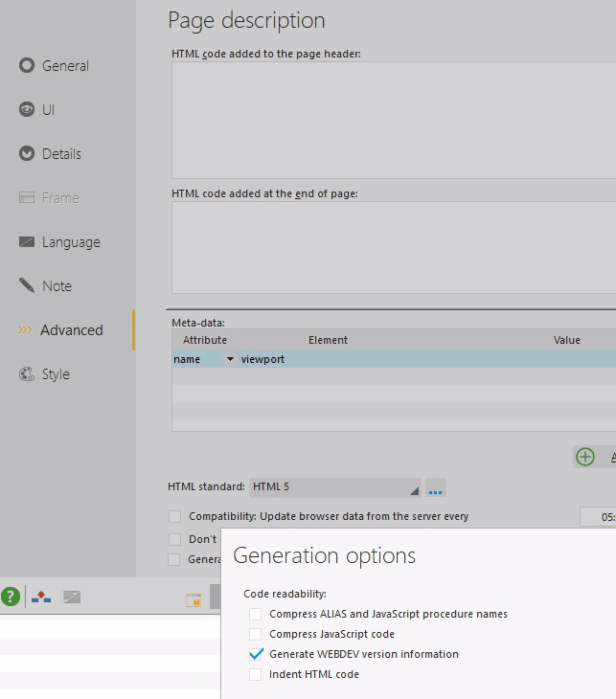Enable Indent HTML code checkbox
The width and height of the screenshot is (616, 699).
[255, 674]
